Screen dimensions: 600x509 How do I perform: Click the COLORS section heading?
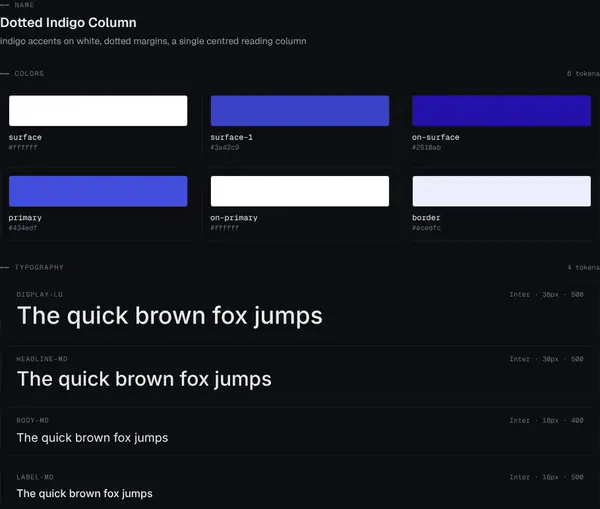[x=29, y=73]
